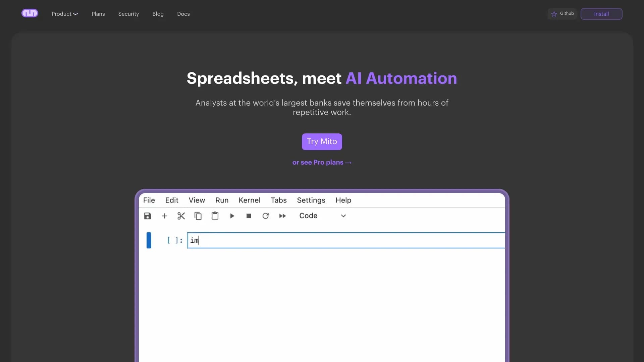Restart the kernel with the refresh icon
This screenshot has height=362, width=644.
[x=266, y=216]
